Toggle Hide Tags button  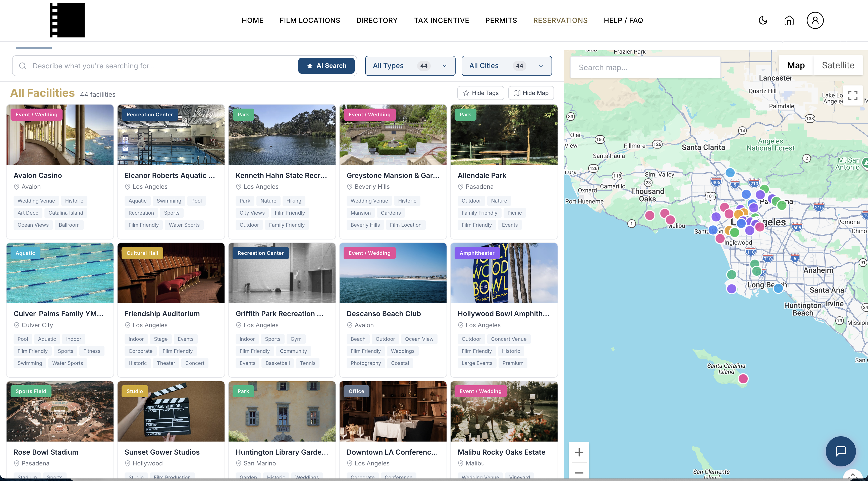coord(480,93)
